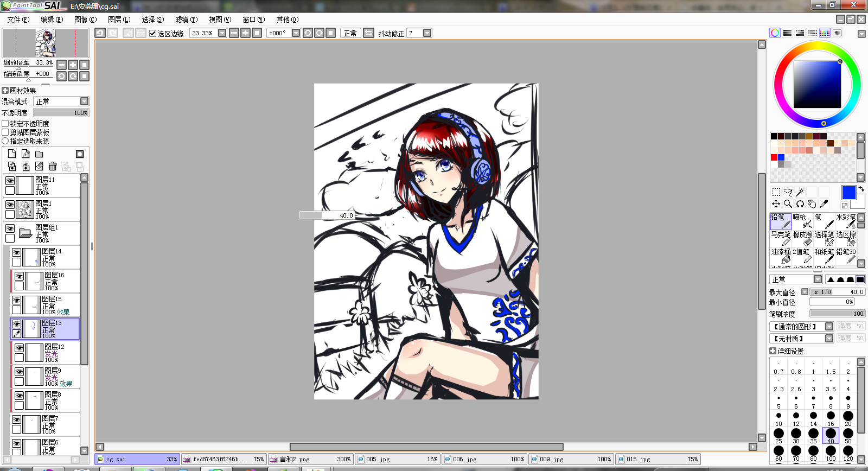This screenshot has height=471, width=868.
Task: Click the 图层组1 layer group
Action: [42, 233]
